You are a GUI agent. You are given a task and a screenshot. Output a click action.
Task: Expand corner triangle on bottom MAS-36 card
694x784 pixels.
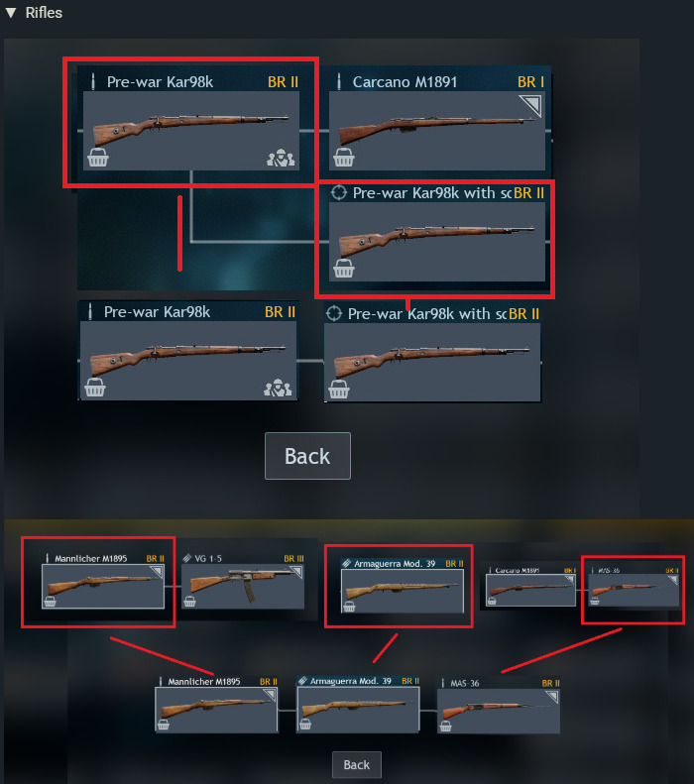[x=552, y=697]
